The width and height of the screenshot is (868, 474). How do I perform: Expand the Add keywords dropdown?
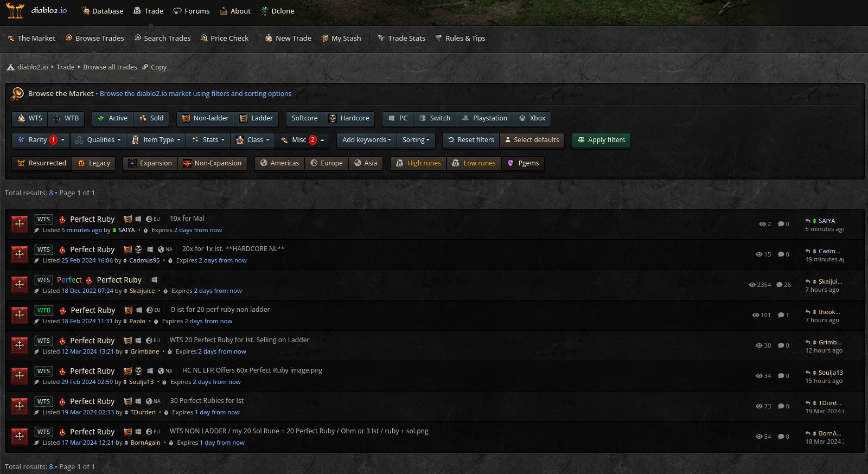coord(366,140)
